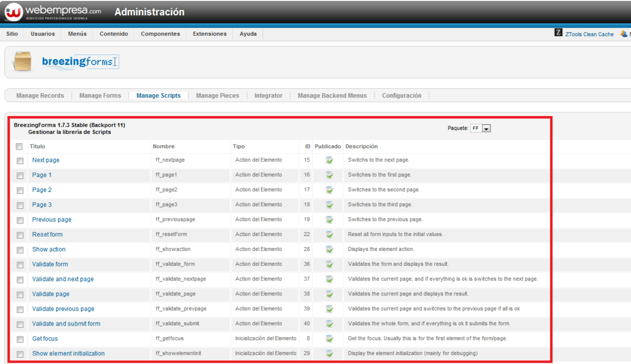The height and width of the screenshot is (364, 631).
Task: Open the Menús menu
Action: (x=77, y=34)
